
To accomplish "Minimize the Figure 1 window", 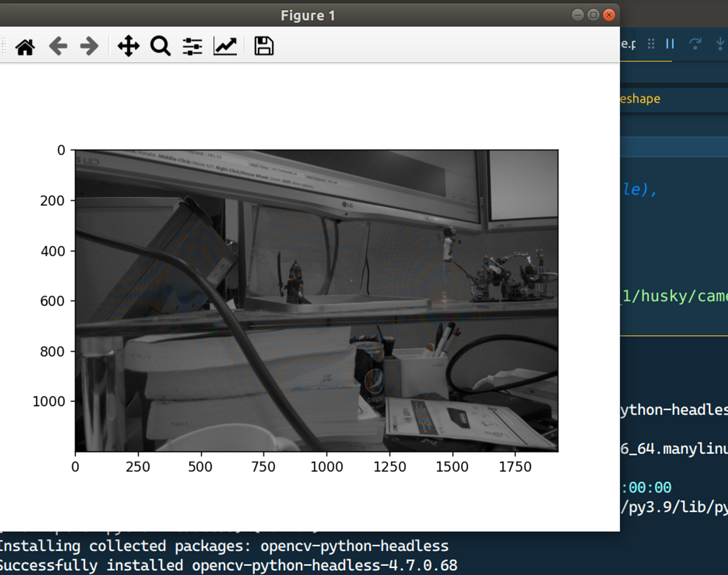I will tap(577, 15).
